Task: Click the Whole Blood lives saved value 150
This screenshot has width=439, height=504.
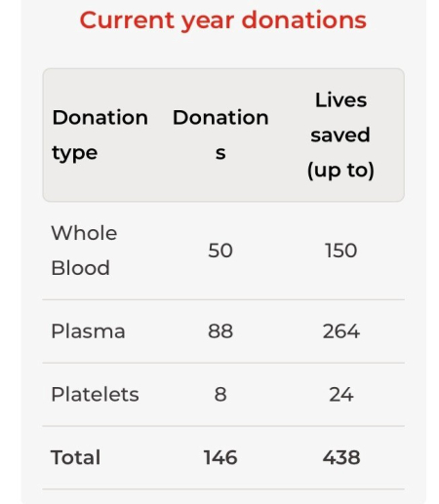Action: [341, 251]
